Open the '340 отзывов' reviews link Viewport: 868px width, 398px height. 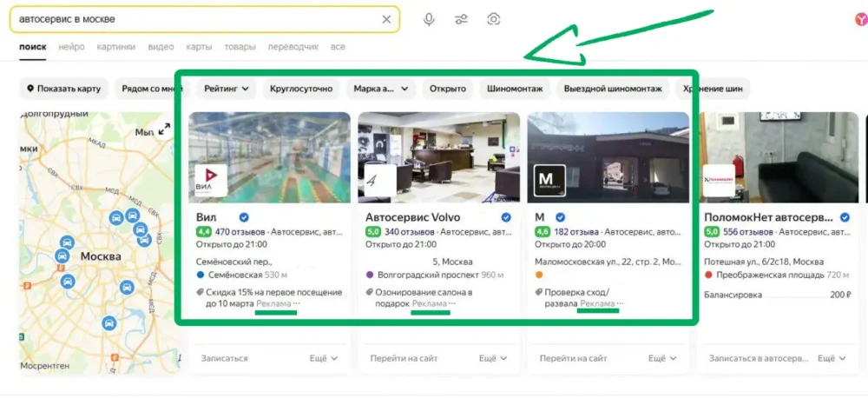pyautogui.click(x=409, y=231)
